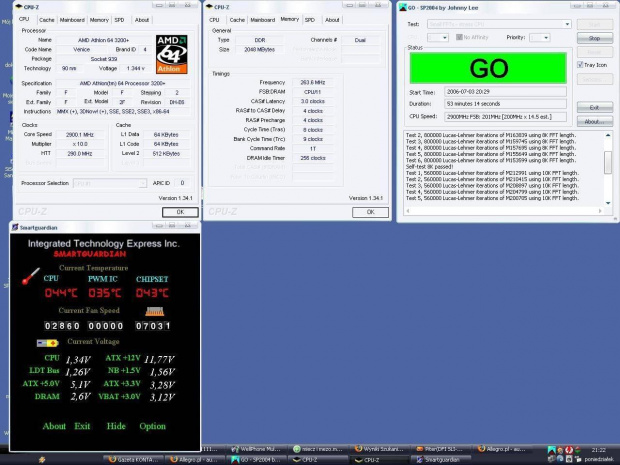Click the battery icon beside Current Voltage
The width and height of the screenshot is (620, 465).
pos(47,343)
